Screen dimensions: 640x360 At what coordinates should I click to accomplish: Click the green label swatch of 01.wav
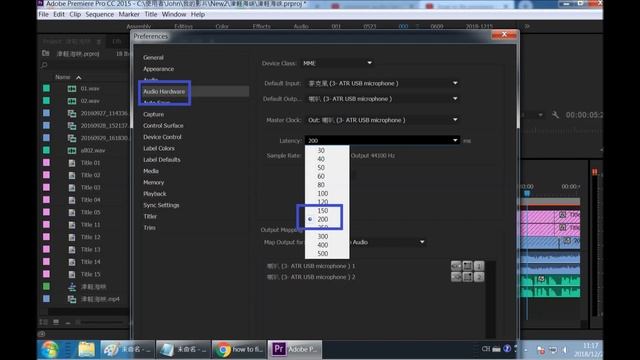pyautogui.click(x=47, y=89)
